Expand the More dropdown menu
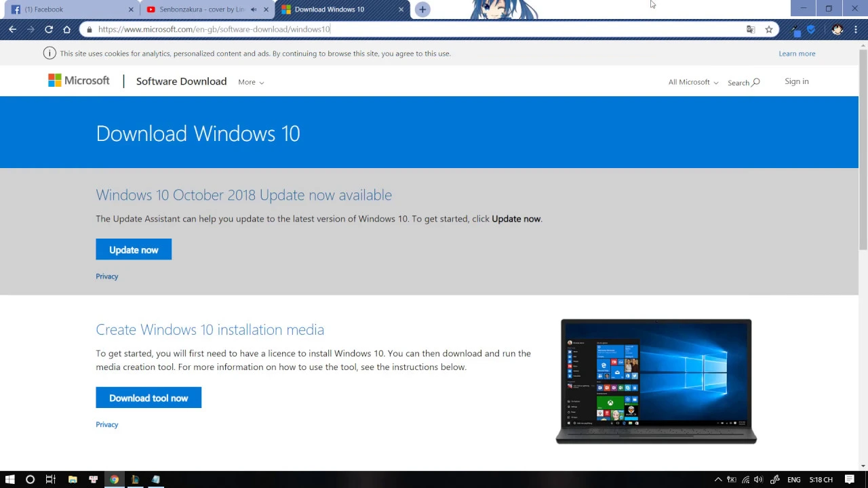This screenshot has height=488, width=868. click(x=251, y=82)
